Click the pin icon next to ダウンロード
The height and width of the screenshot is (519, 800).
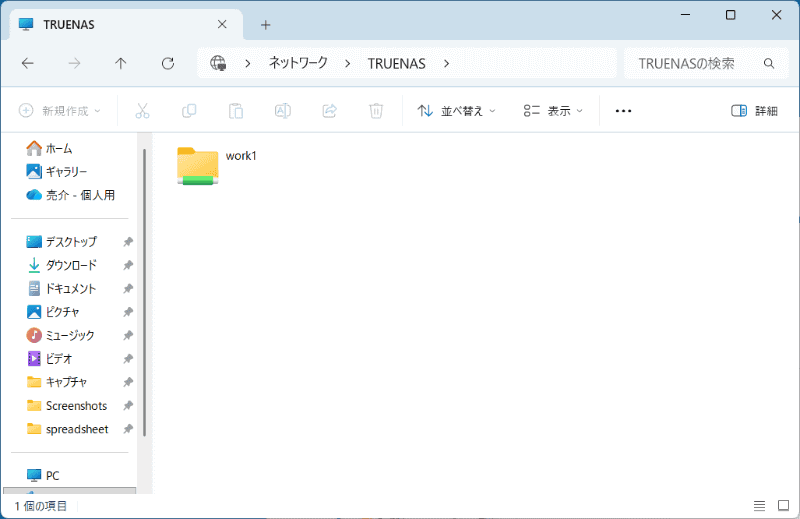click(128, 265)
